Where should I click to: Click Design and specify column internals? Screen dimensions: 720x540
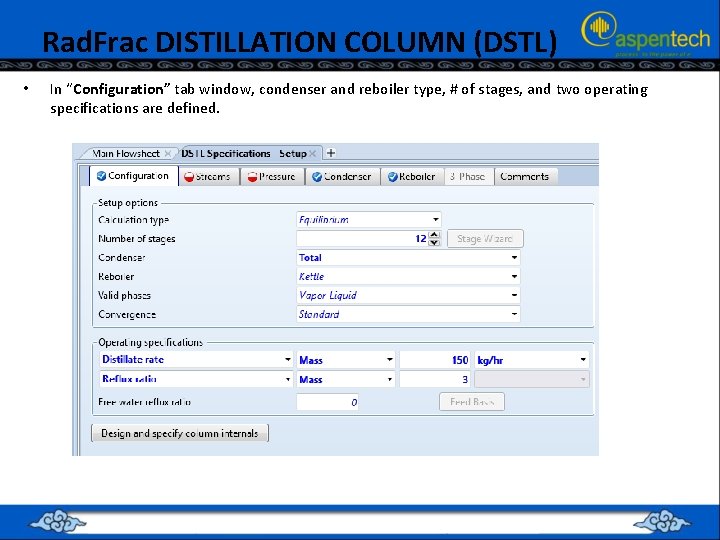[x=180, y=433]
